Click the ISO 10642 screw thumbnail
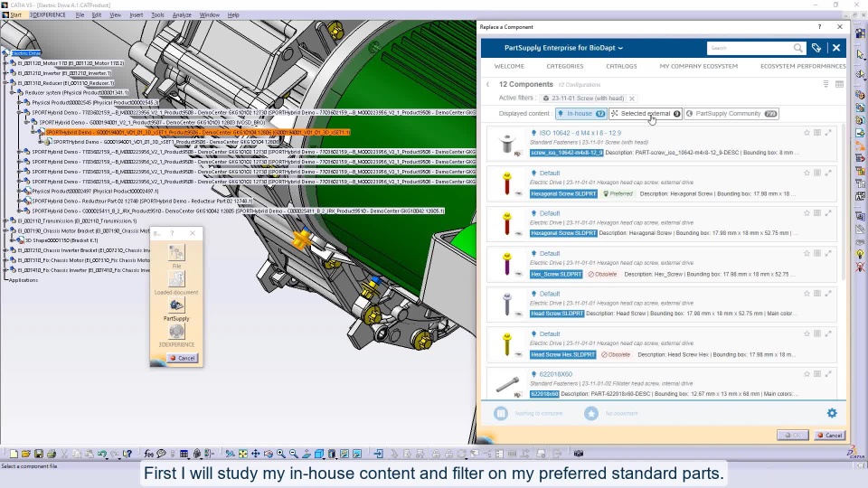The height and width of the screenshot is (488, 868). coord(506,144)
